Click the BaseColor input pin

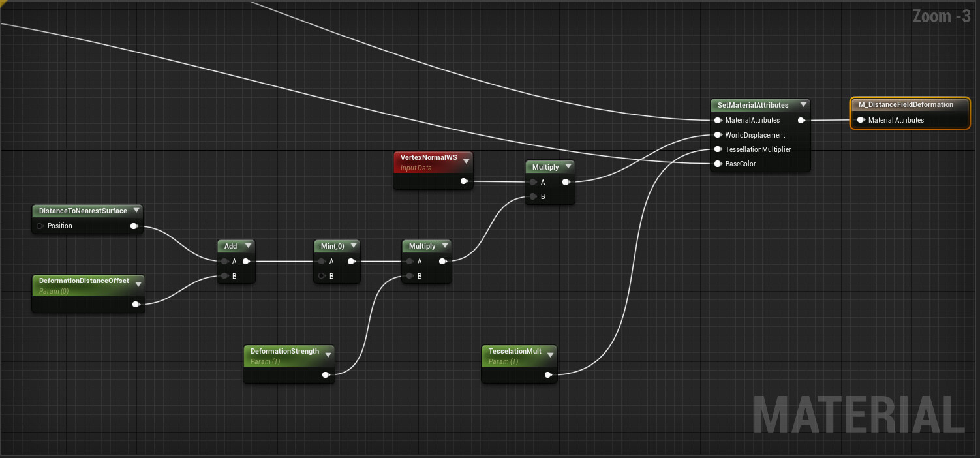(718, 164)
